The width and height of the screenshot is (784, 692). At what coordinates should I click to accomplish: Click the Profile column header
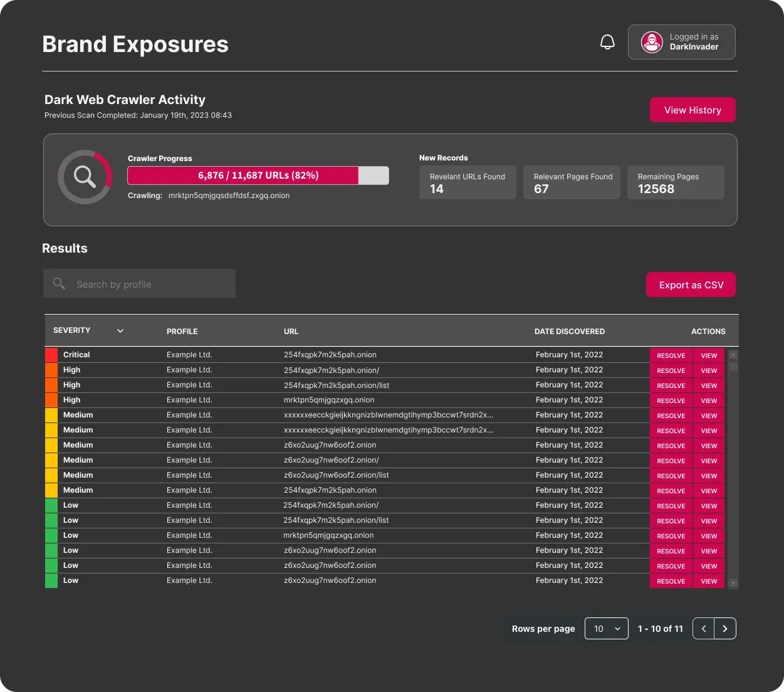pyautogui.click(x=182, y=331)
